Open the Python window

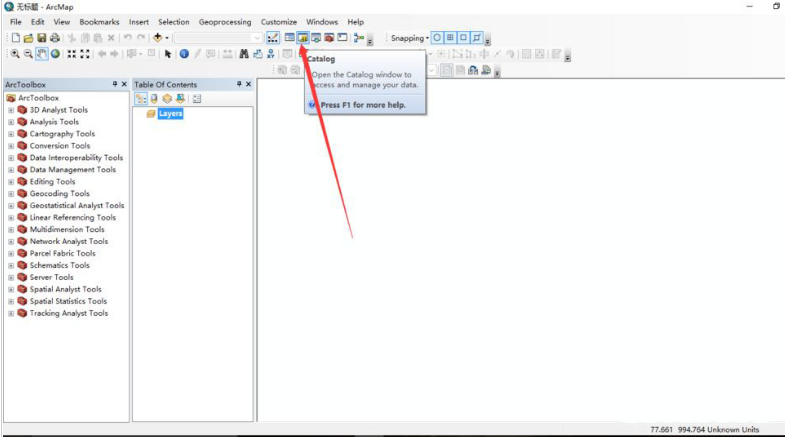[x=342, y=38]
